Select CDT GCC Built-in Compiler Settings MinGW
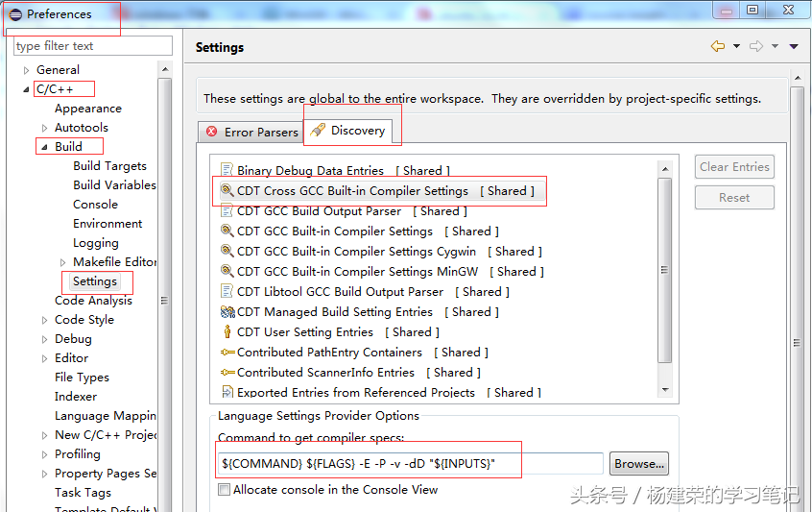The height and width of the screenshot is (512, 812). [391, 272]
